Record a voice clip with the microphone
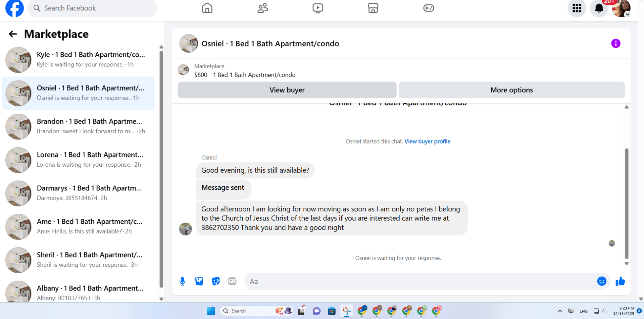 click(x=182, y=281)
